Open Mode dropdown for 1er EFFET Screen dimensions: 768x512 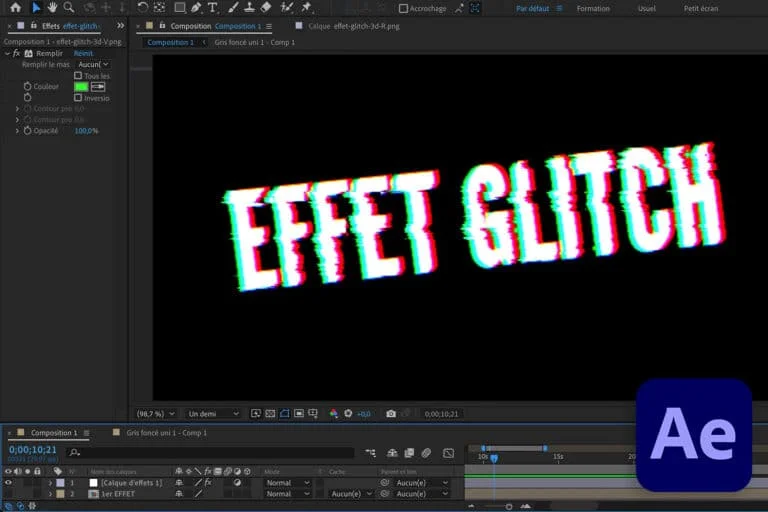point(288,494)
